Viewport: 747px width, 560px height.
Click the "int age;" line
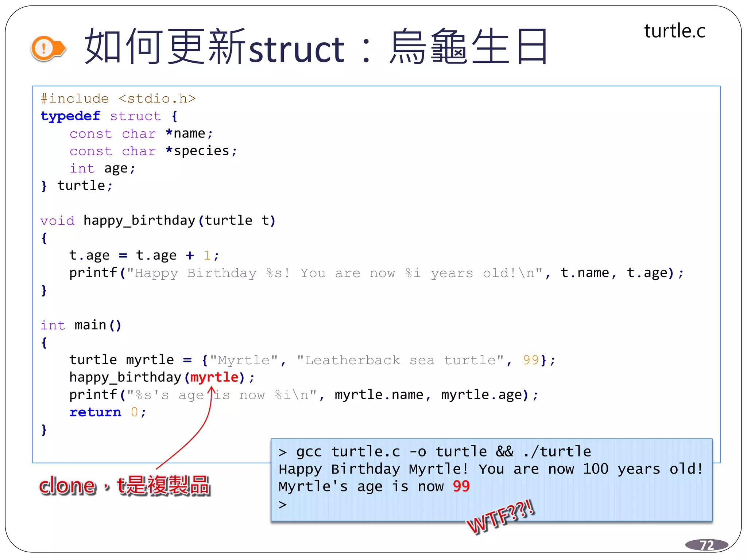(102, 168)
